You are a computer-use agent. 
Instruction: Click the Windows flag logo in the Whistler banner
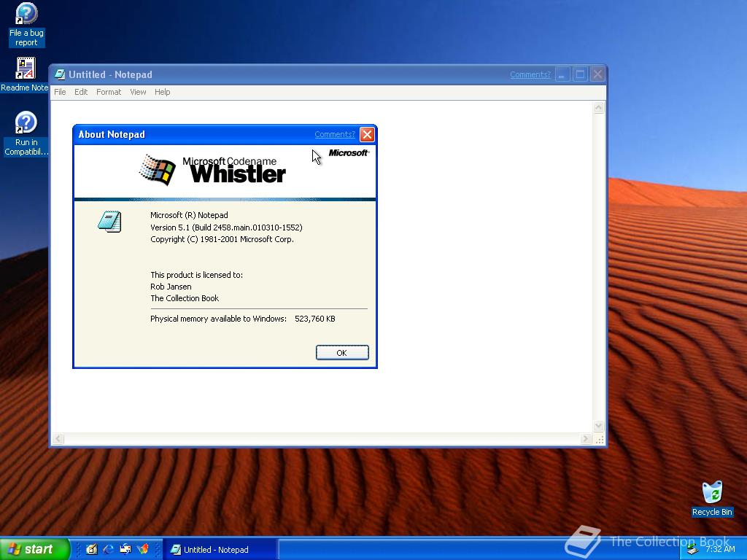pyautogui.click(x=158, y=169)
